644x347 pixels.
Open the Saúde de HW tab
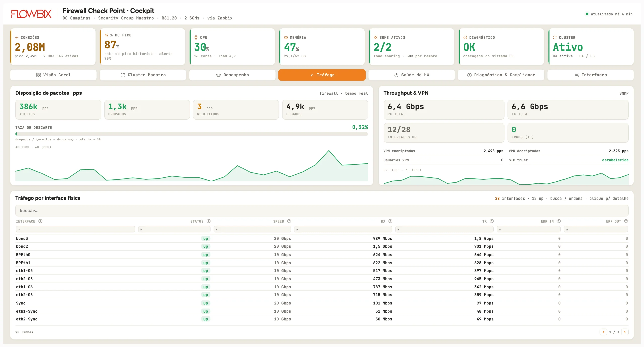(x=412, y=75)
